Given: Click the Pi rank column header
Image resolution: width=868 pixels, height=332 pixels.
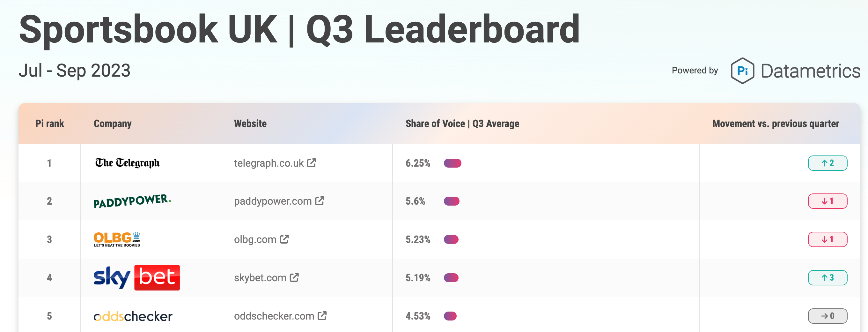Looking at the screenshot, I should coord(49,124).
